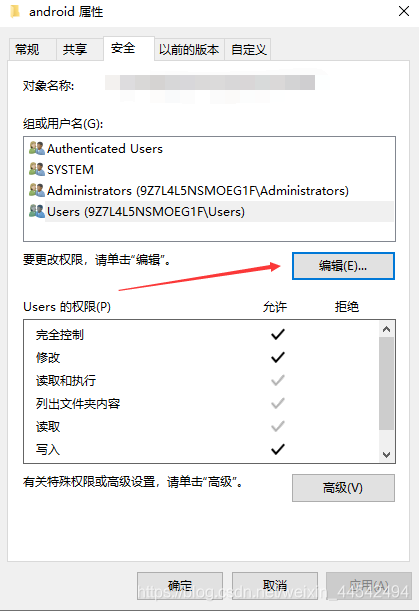Click the 修改 allow checkmark

pyautogui.click(x=278, y=357)
